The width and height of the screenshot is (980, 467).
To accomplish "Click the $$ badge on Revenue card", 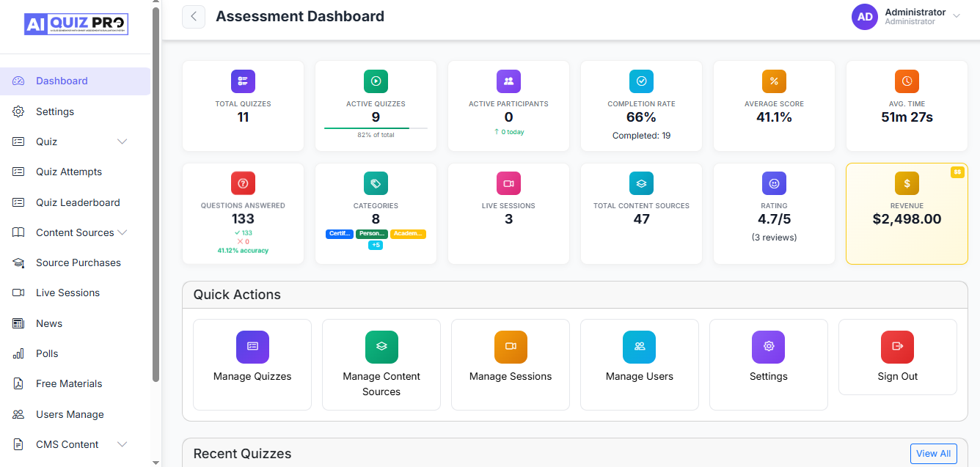I will pyautogui.click(x=957, y=172).
